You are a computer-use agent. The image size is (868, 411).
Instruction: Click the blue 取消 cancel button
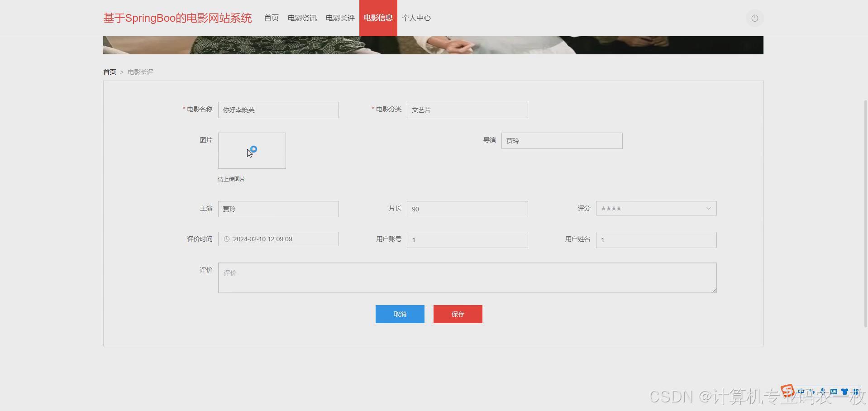pos(400,314)
